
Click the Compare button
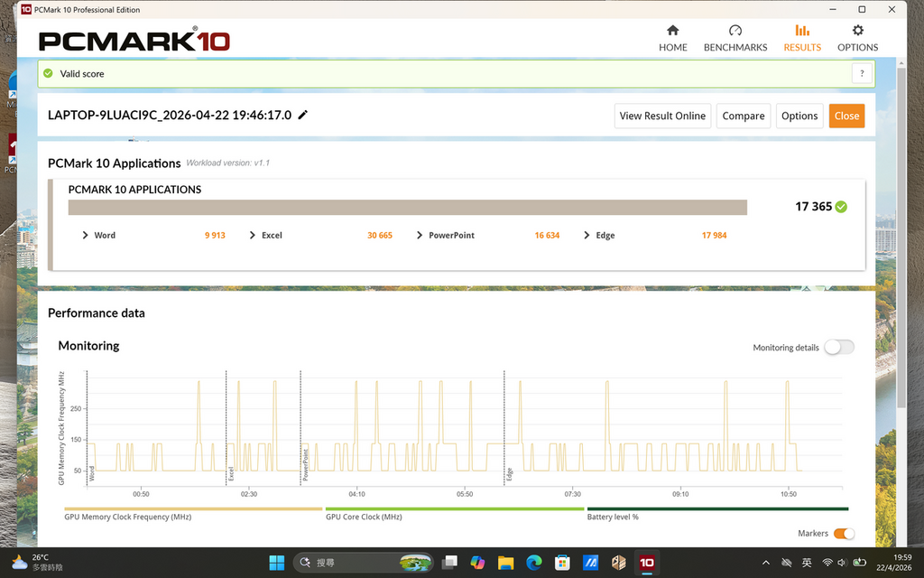(x=744, y=116)
